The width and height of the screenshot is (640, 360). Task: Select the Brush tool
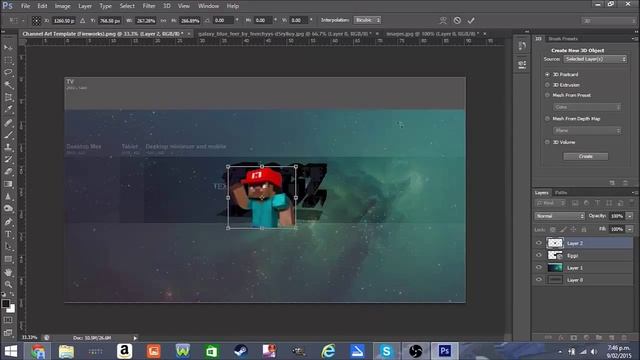[8, 135]
